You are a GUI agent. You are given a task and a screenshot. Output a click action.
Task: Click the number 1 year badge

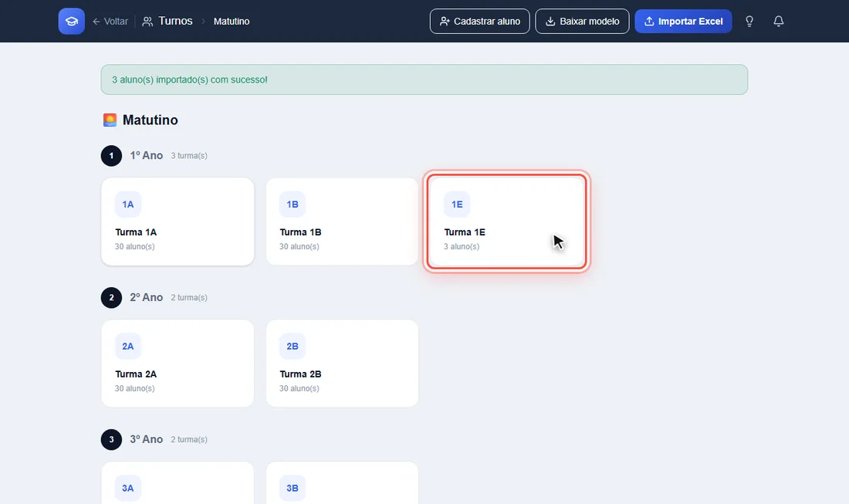pyautogui.click(x=112, y=156)
